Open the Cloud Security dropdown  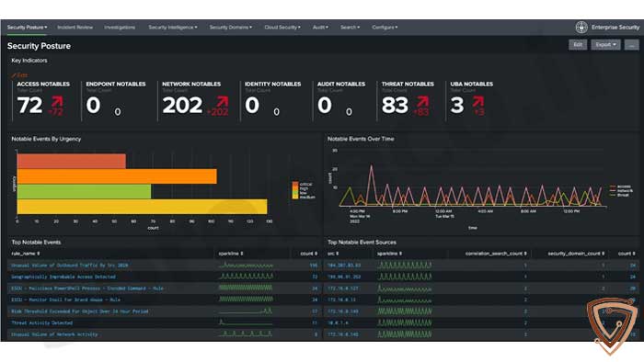[x=282, y=27]
